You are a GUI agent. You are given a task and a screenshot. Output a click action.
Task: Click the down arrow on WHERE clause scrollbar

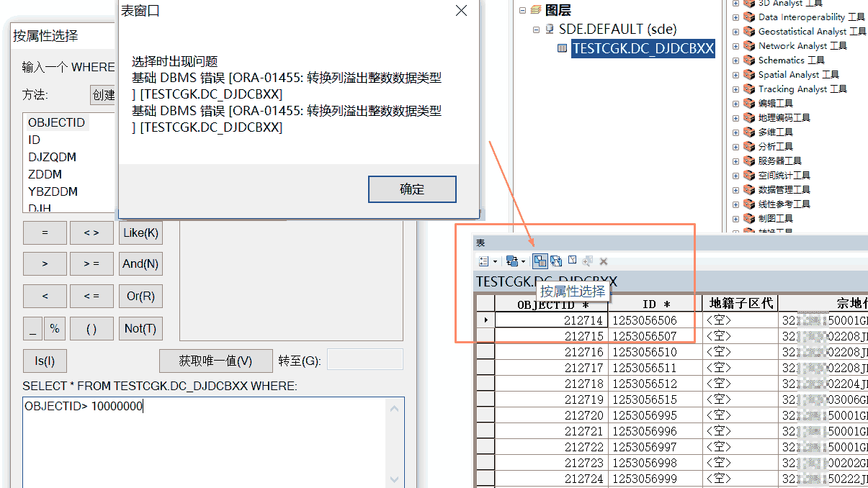click(394, 479)
